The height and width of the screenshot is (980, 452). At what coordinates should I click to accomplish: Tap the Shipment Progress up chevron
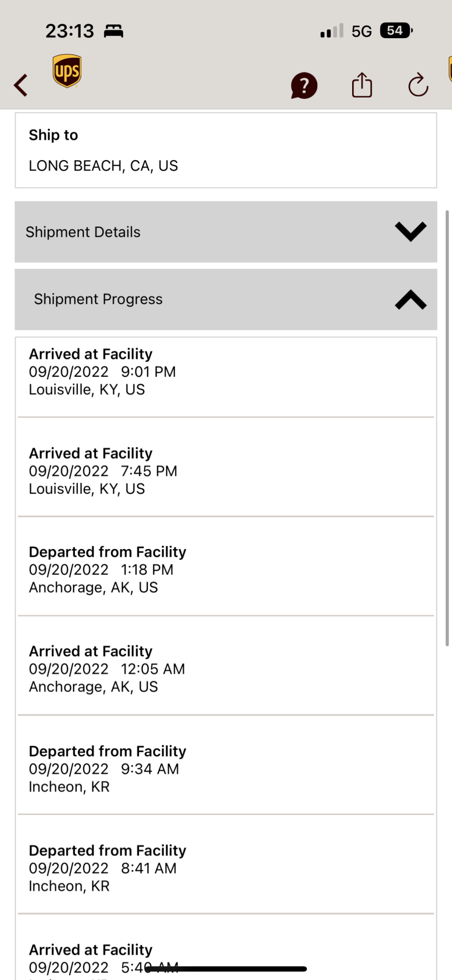pyautogui.click(x=410, y=300)
